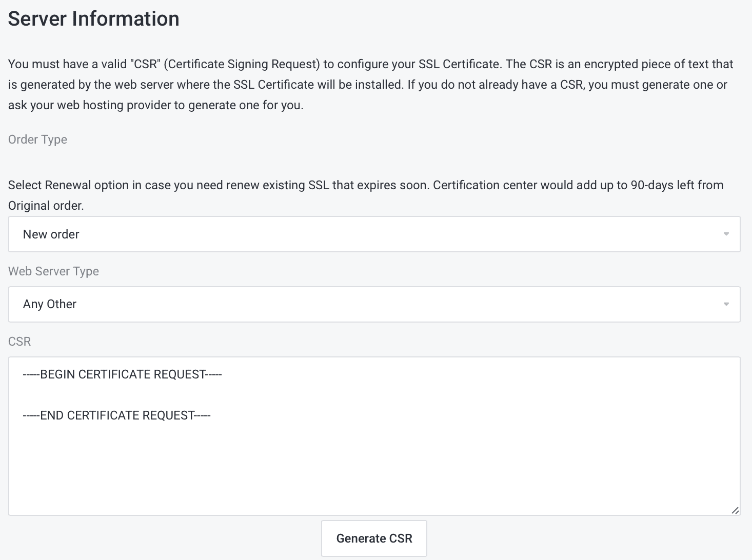752x560 pixels.
Task: Select the "Any Other" text in dropdown
Action: [50, 304]
